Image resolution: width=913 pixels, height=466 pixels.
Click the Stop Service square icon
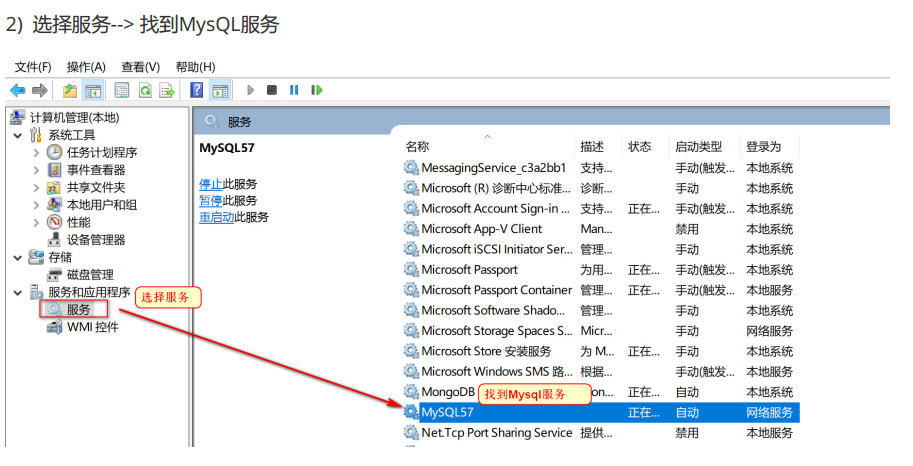(272, 90)
